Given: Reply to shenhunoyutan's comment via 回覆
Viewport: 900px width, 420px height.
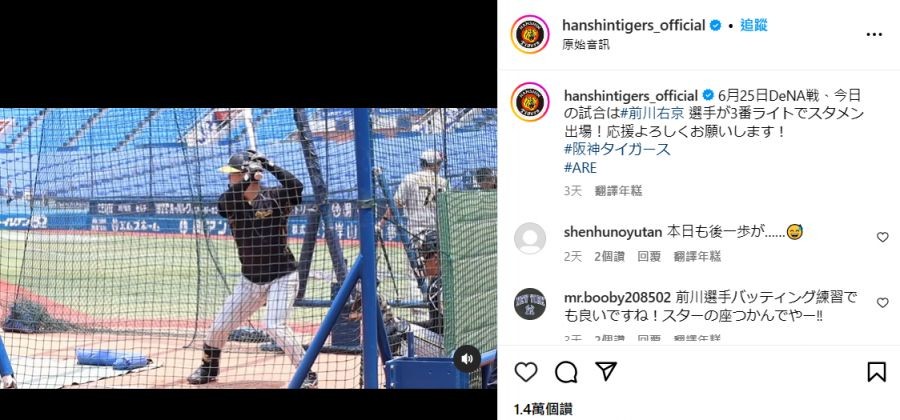Looking at the screenshot, I should pyautogui.click(x=649, y=256).
